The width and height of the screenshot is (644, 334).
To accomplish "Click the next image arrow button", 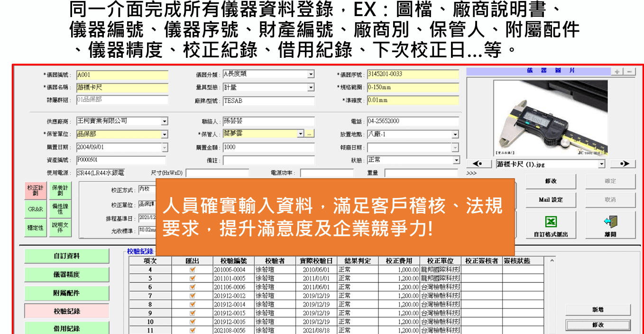I will [623, 164].
